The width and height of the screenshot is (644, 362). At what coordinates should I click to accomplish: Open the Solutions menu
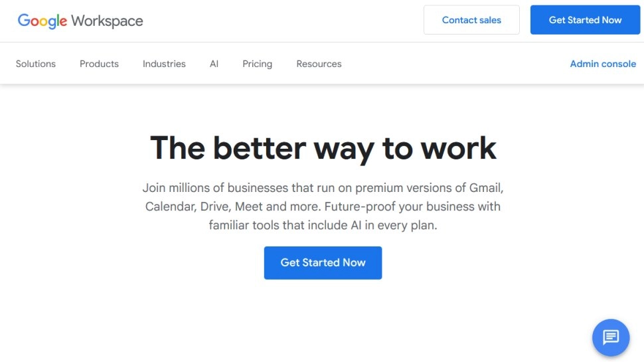coord(36,64)
